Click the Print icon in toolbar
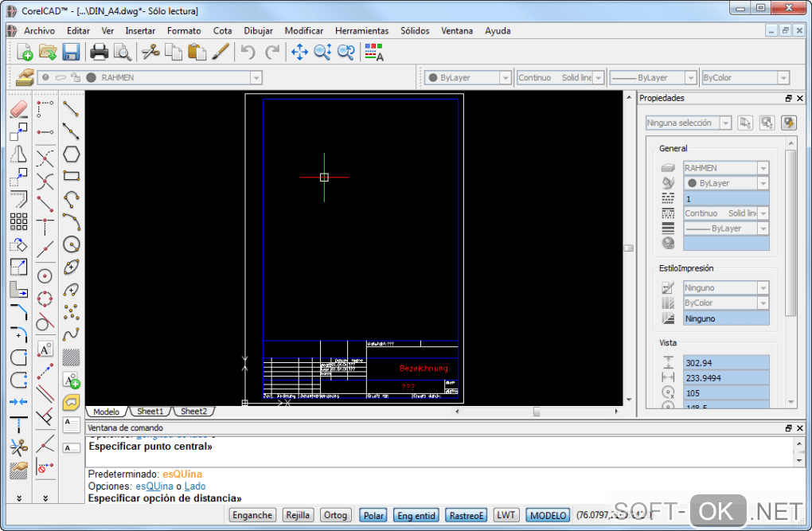812x531 pixels. click(x=99, y=53)
